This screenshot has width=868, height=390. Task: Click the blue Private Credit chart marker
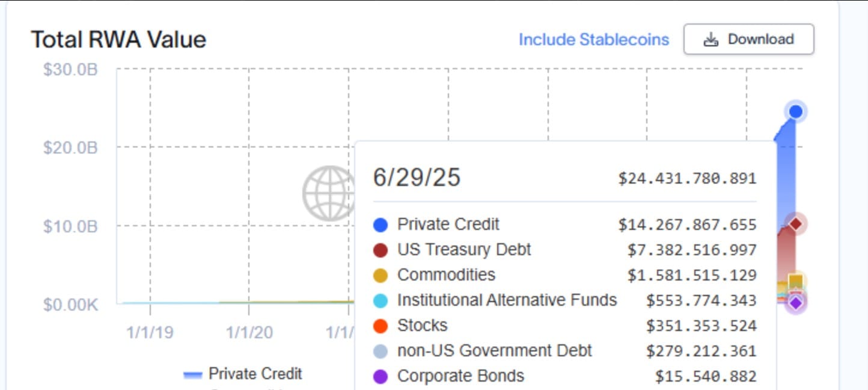coord(796,111)
